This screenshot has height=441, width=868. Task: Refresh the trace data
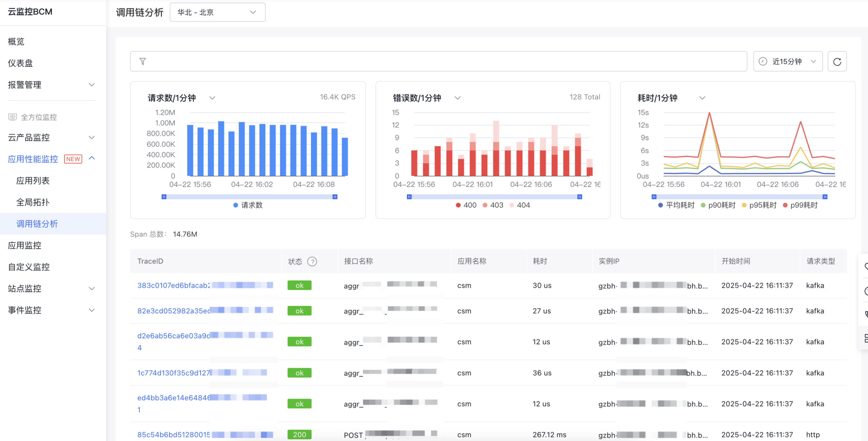[x=837, y=61]
